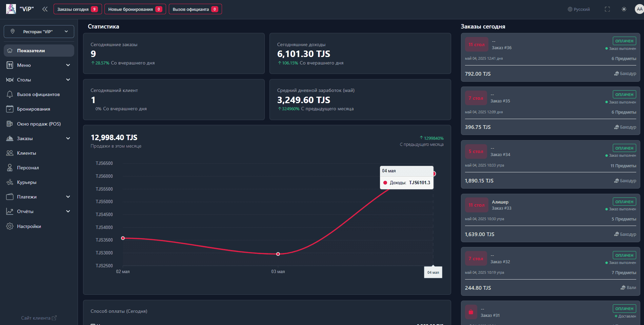Open order card Заказ #35

(550, 111)
